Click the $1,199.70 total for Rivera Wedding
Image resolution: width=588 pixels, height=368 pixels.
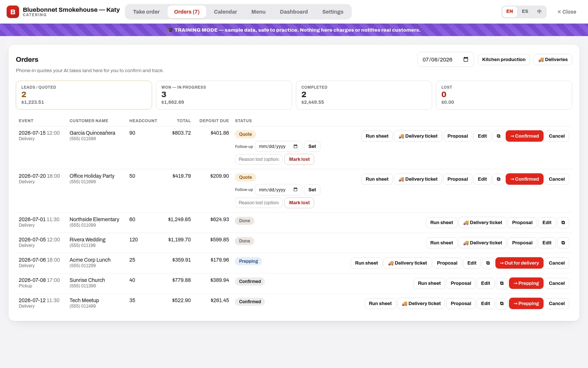[179, 240]
